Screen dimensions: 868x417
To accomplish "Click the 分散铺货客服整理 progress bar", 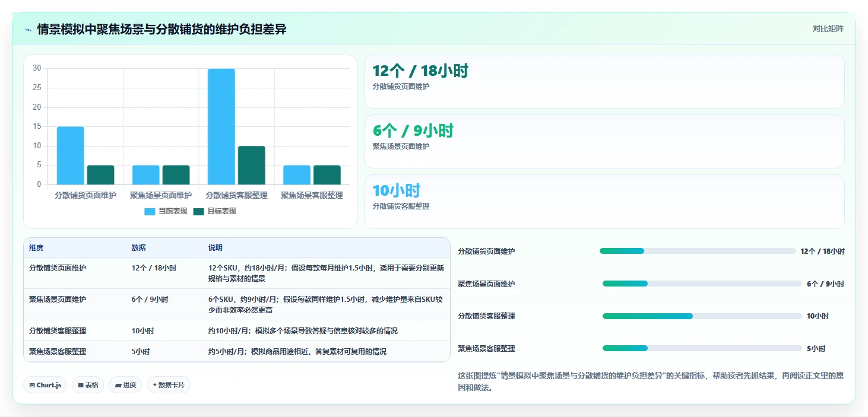I will (x=702, y=316).
